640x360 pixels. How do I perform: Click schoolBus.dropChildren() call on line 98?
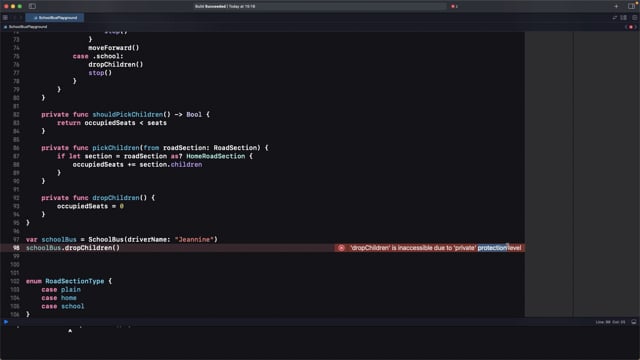pos(73,248)
